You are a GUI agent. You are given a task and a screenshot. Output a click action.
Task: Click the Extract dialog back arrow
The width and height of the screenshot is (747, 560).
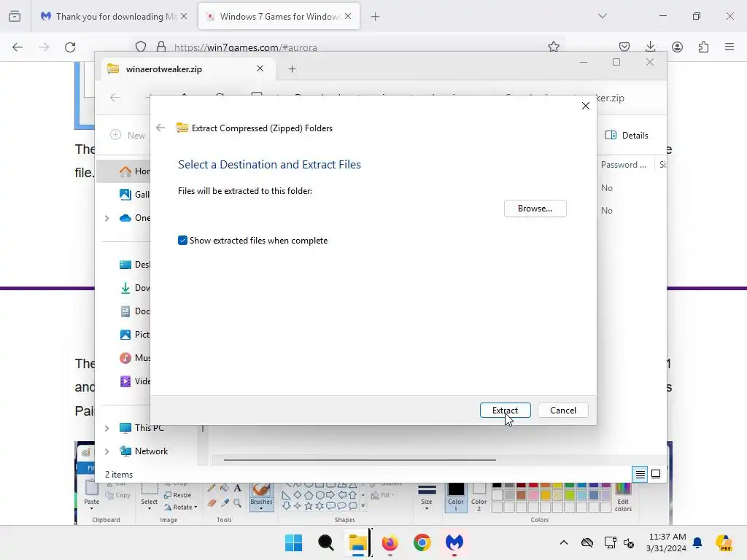(160, 128)
